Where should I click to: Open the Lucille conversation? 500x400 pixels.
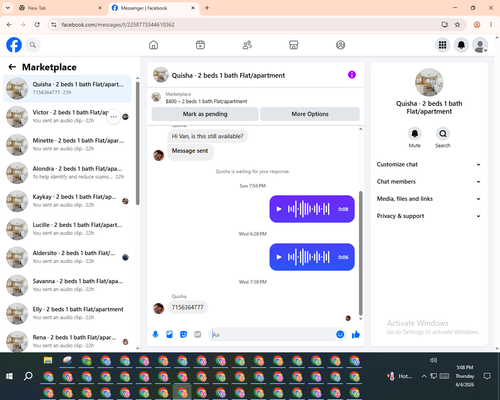(x=67, y=229)
